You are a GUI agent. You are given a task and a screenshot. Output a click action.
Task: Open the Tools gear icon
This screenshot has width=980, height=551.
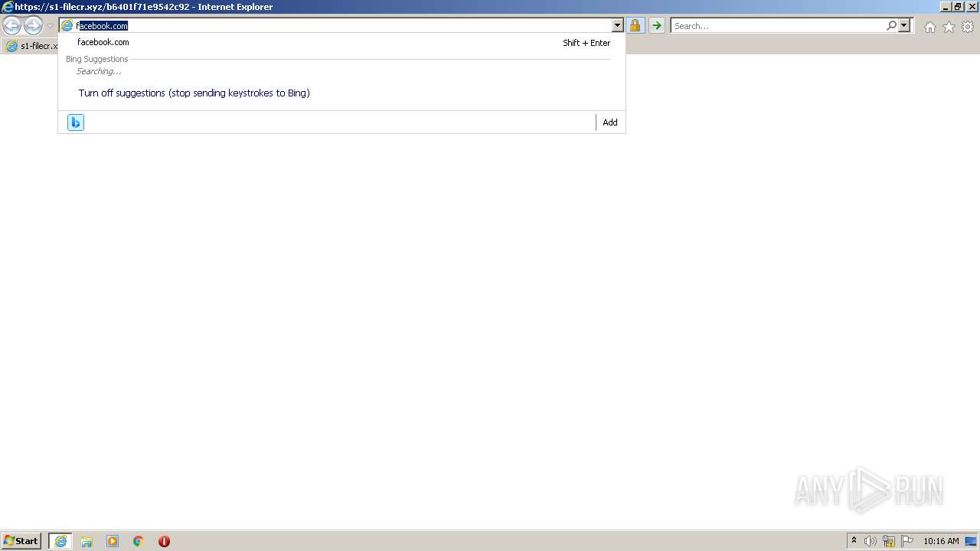[968, 27]
